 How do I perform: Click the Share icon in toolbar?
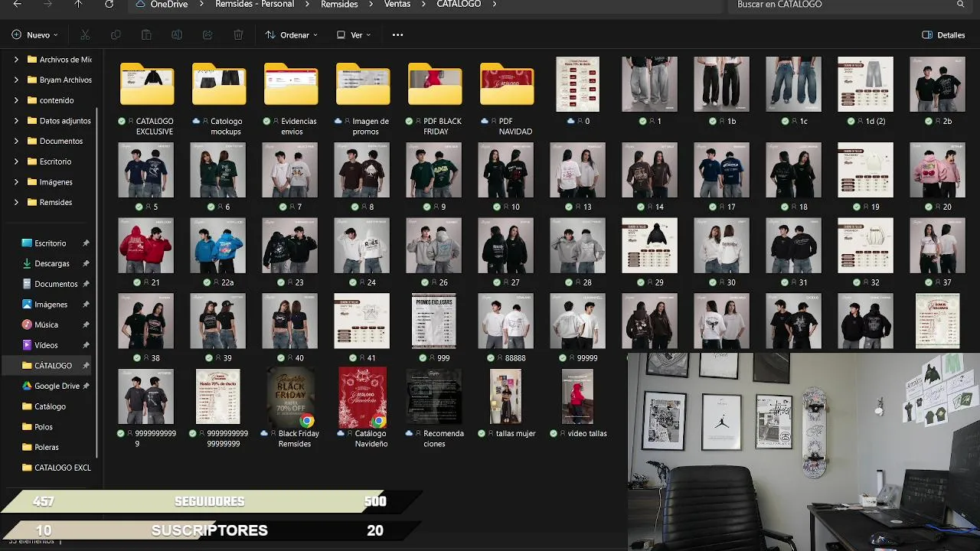click(x=207, y=35)
